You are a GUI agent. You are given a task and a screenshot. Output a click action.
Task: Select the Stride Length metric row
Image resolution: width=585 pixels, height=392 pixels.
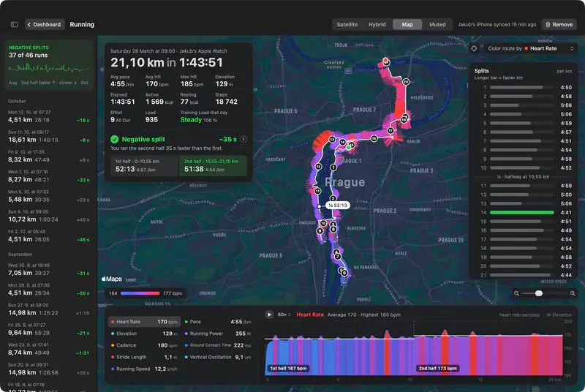coord(145,357)
